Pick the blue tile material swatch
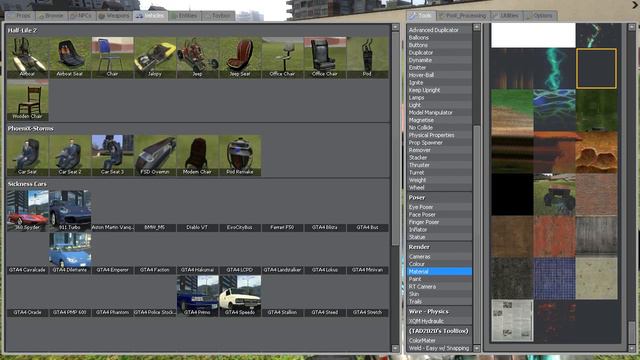Viewport: 640px width, 360px height. click(554, 278)
